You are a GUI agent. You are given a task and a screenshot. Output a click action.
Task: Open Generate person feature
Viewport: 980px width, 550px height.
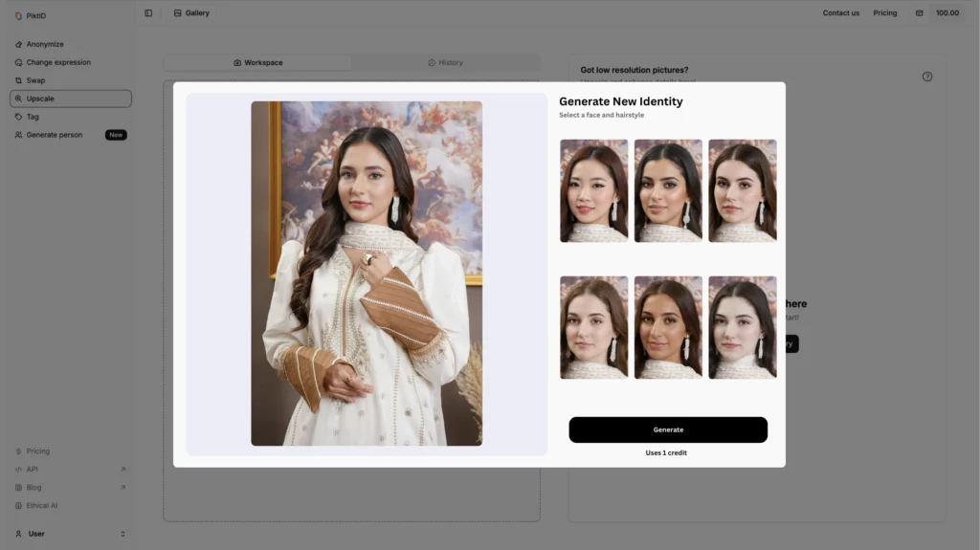(x=54, y=135)
